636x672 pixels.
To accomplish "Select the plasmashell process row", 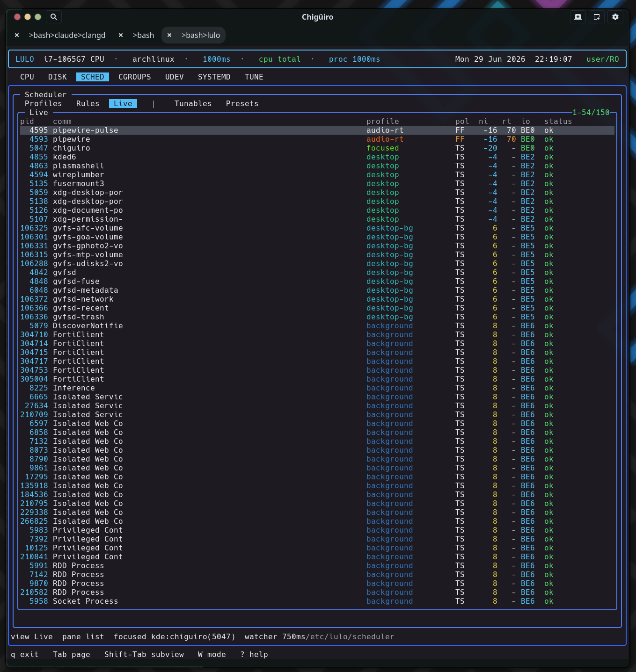I will point(317,166).
